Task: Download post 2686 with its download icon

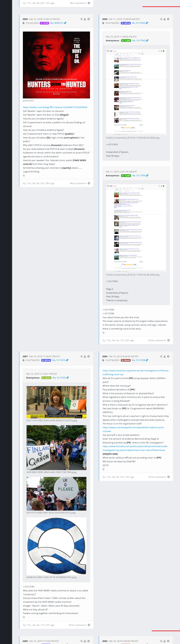Action: click(165, 356)
